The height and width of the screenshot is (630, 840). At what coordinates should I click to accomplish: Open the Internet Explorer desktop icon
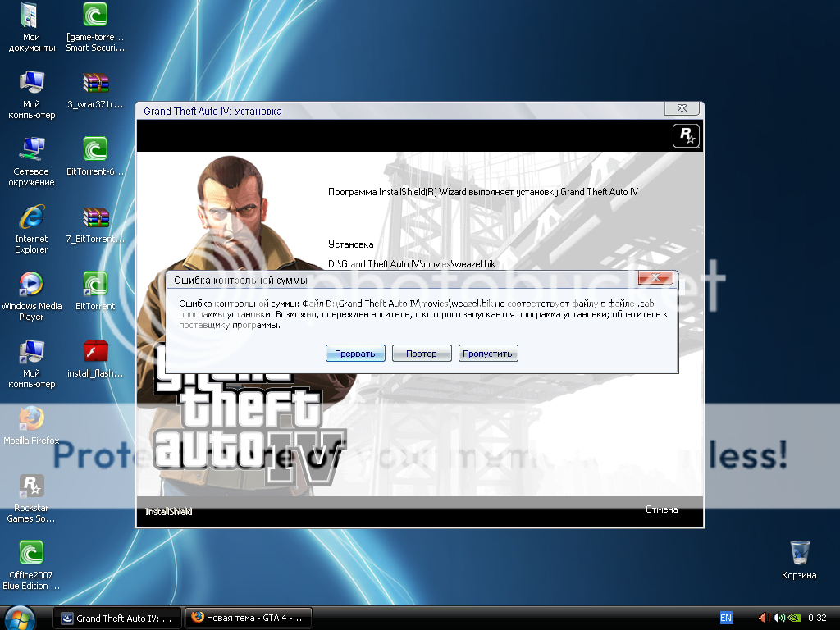click(x=31, y=219)
